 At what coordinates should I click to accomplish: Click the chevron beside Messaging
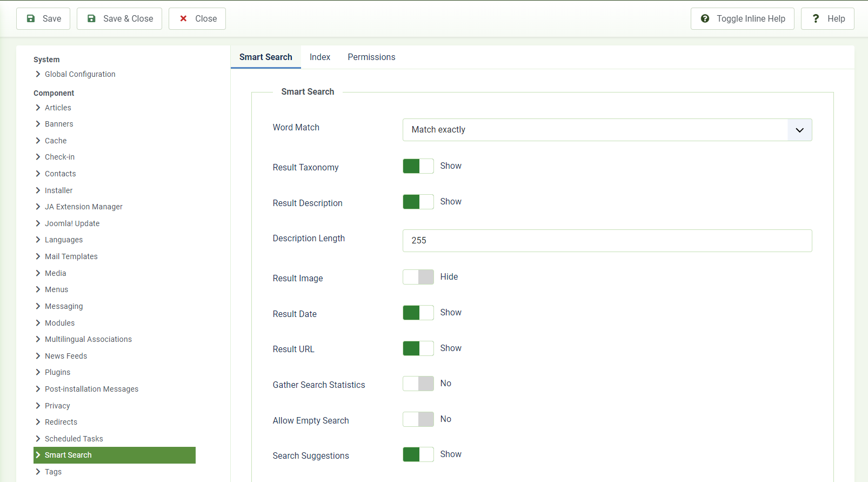coord(38,306)
